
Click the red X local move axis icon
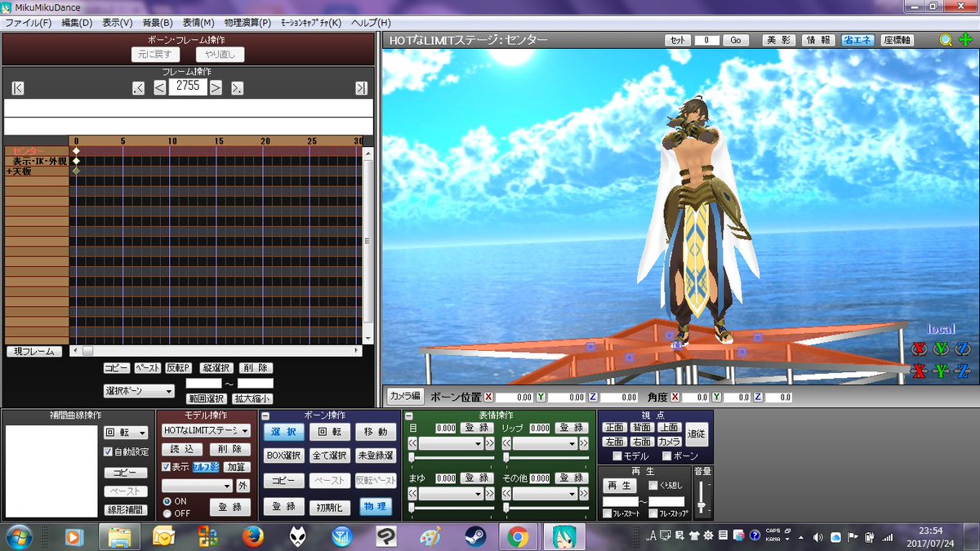(919, 371)
